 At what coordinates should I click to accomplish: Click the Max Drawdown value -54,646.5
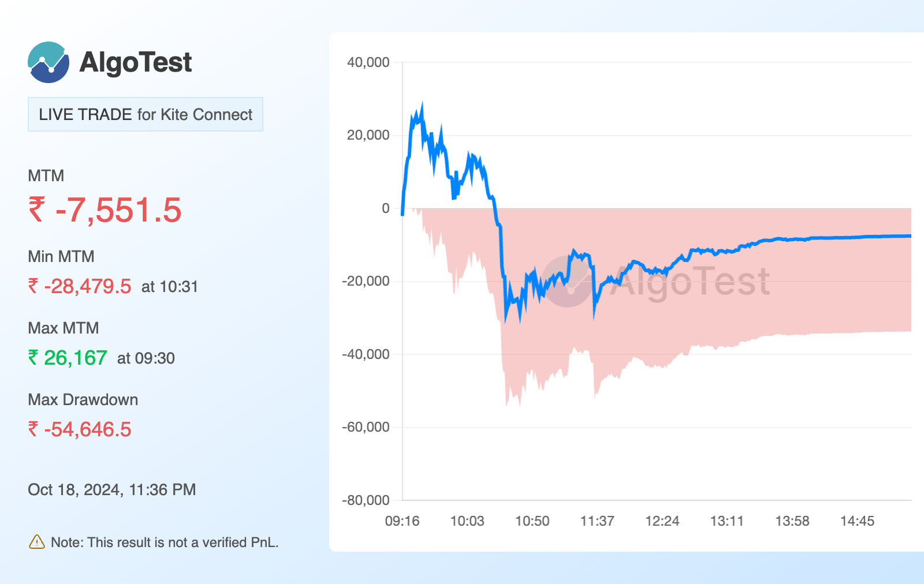pyautogui.click(x=88, y=429)
